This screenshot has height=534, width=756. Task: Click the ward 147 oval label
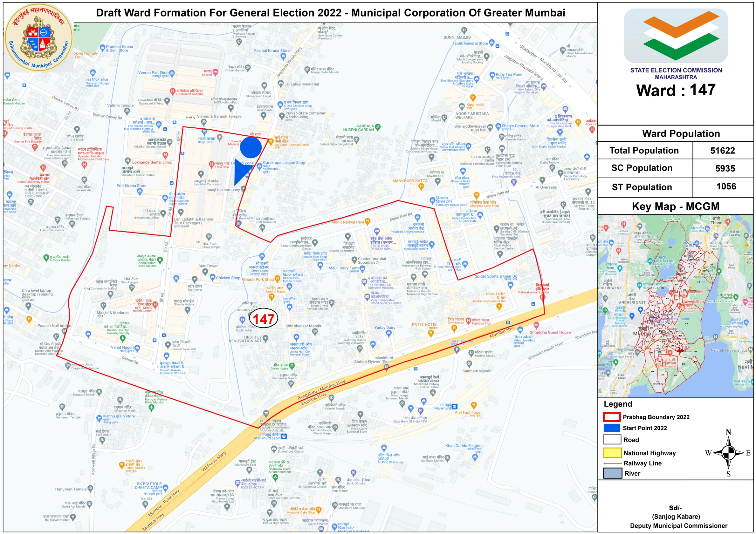[x=264, y=319]
